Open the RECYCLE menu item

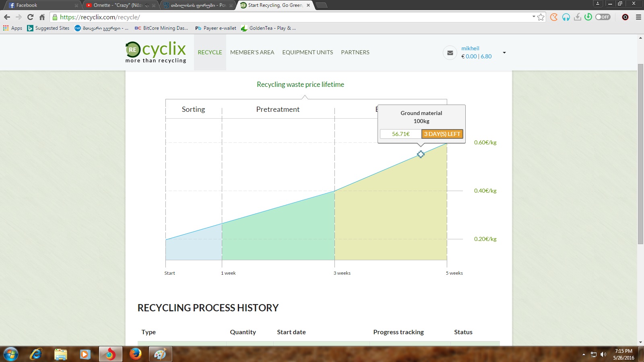tap(210, 52)
